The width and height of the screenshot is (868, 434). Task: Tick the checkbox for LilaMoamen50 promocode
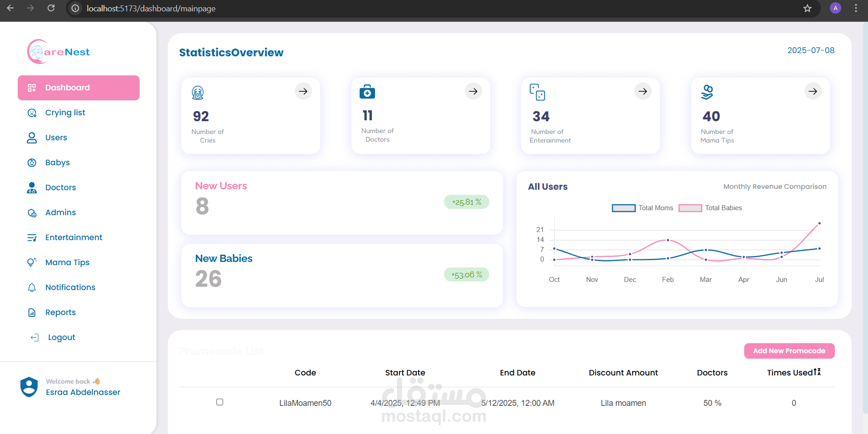220,402
